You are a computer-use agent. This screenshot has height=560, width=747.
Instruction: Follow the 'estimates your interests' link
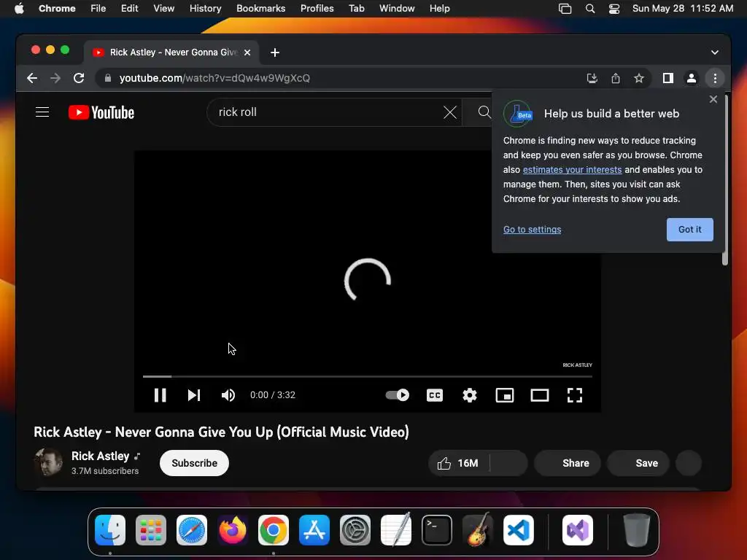coord(572,169)
